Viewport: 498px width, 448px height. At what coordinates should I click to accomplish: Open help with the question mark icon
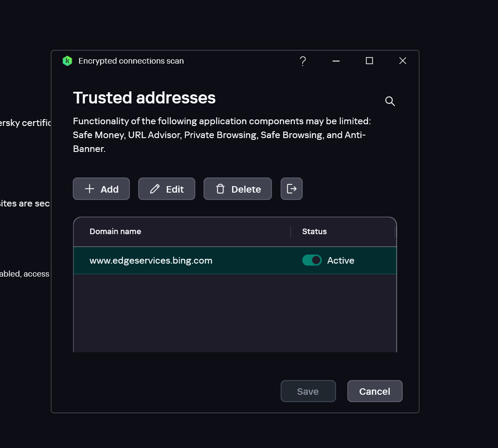(303, 61)
